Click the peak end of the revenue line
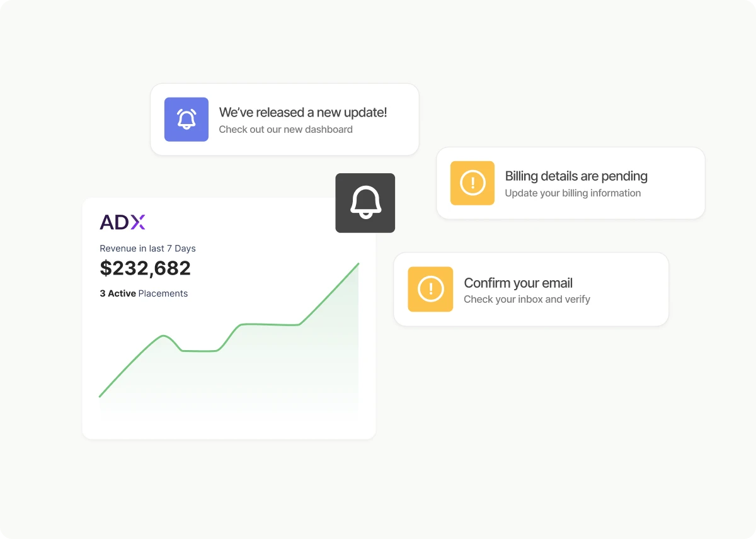Viewport: 756px width, 539px height. pos(358,264)
